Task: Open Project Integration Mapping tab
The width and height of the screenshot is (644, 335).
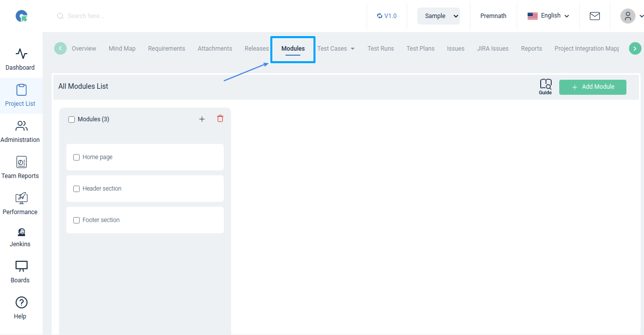Action: 587,49
